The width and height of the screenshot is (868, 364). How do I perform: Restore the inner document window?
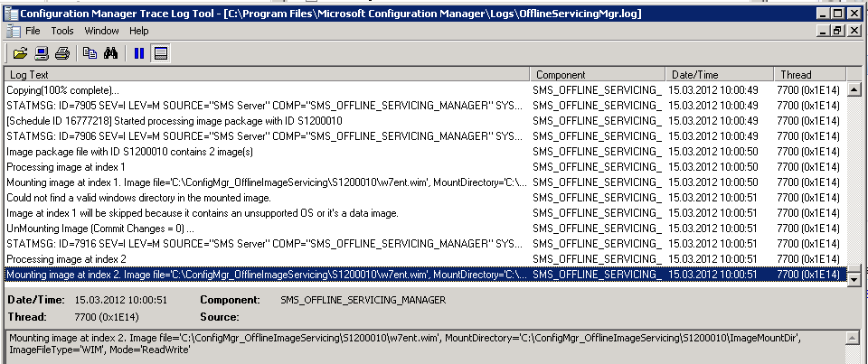pyautogui.click(x=836, y=31)
